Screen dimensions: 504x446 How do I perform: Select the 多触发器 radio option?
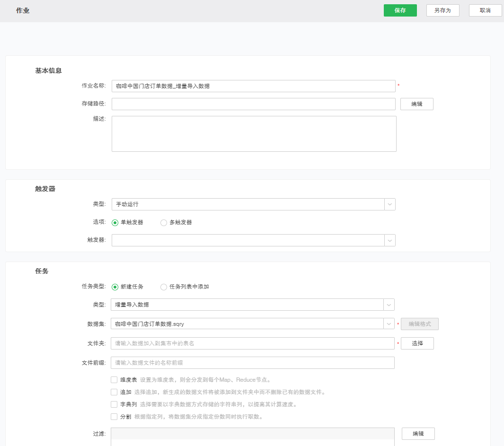coord(163,222)
